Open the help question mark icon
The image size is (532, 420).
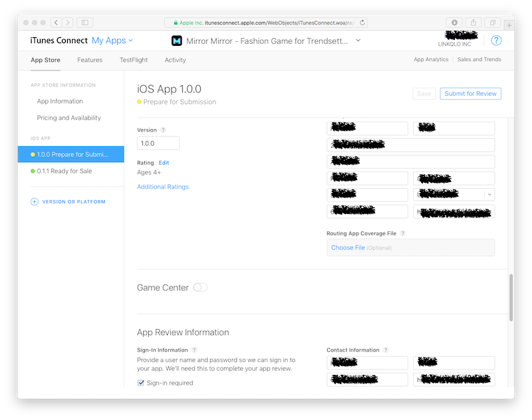click(x=496, y=41)
